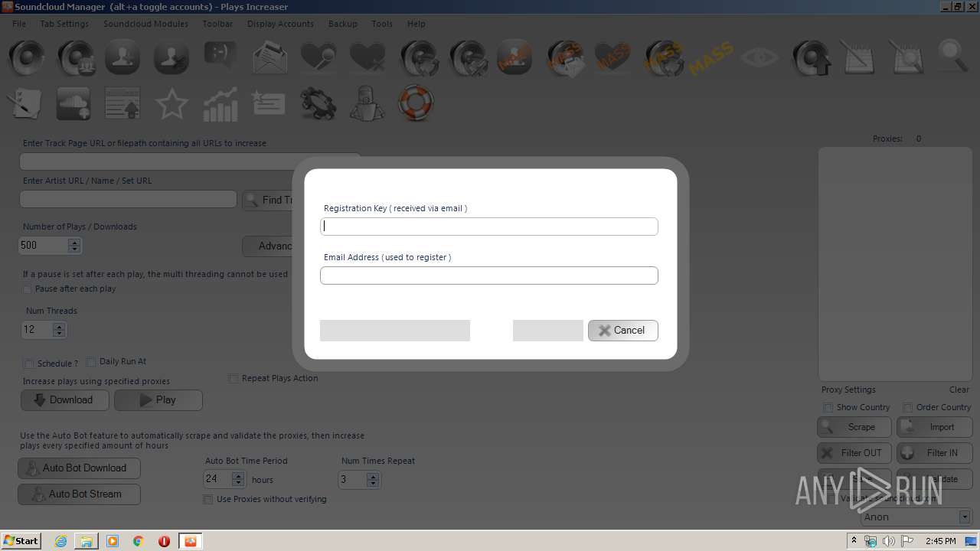Image resolution: width=980 pixels, height=551 pixels.
Task: Tick Use Proxies without verifying
Action: click(x=207, y=500)
